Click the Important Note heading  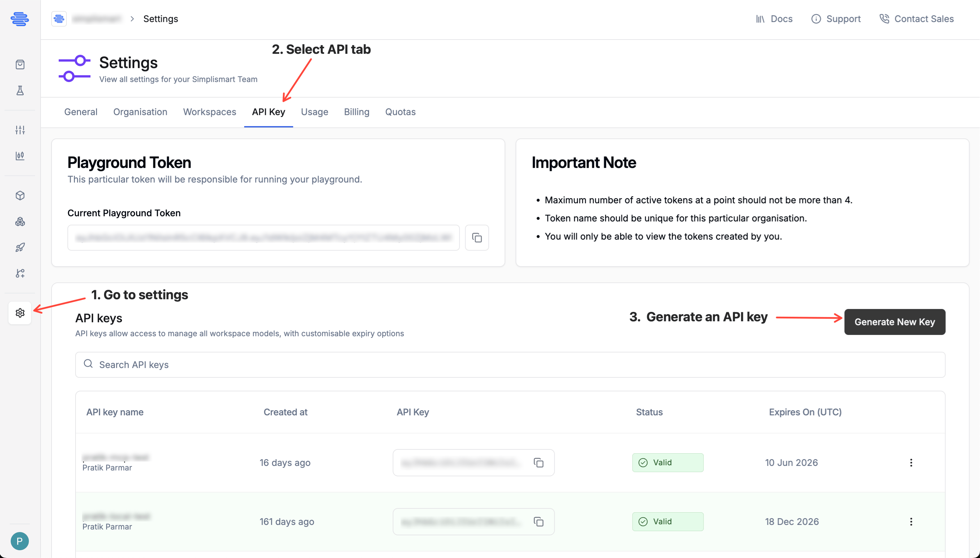pyautogui.click(x=584, y=162)
